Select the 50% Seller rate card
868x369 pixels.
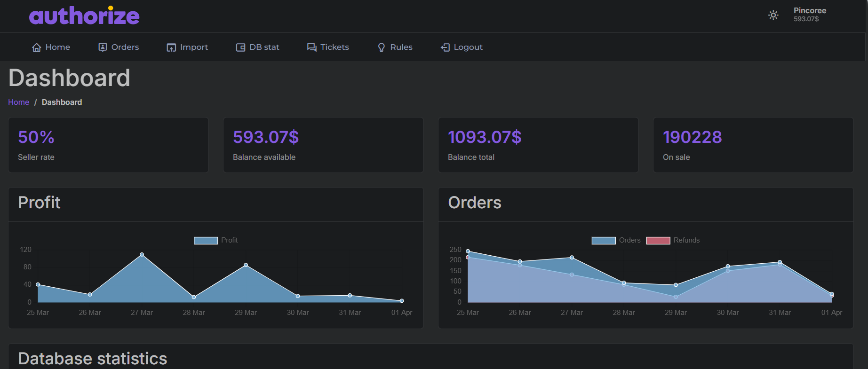(108, 145)
